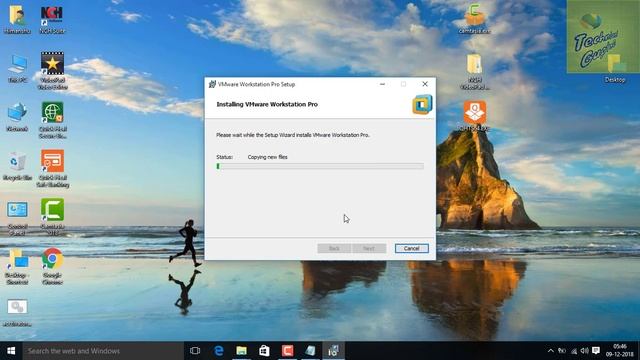
Task: Select the Google Chrome desktop shortcut
Action: tap(52, 266)
